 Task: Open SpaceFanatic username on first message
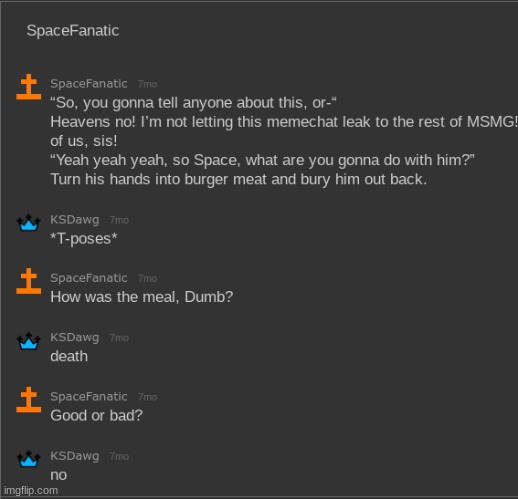pyautogui.click(x=89, y=84)
